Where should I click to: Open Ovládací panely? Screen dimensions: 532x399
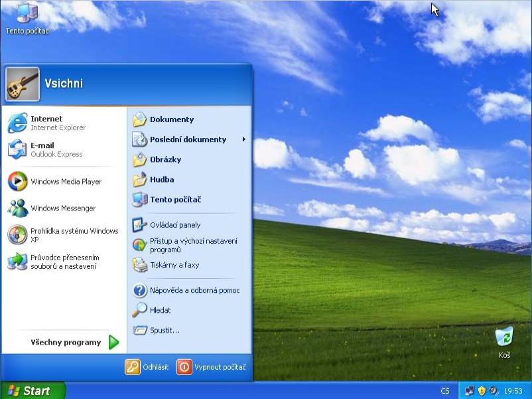(190, 225)
